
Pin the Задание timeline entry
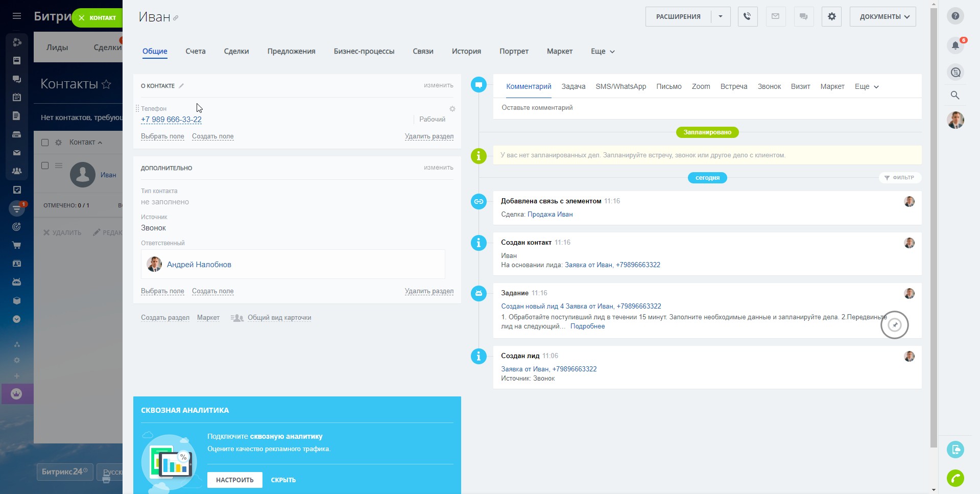[x=894, y=324]
